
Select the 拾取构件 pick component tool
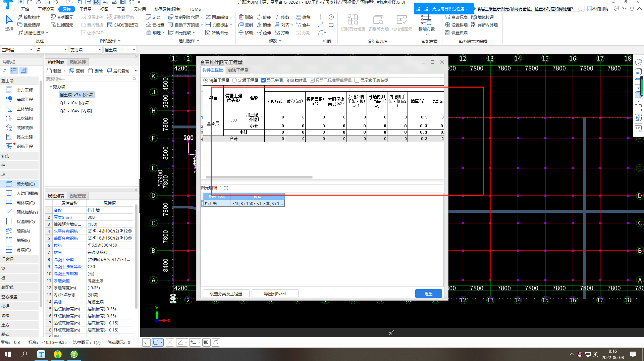point(29,17)
